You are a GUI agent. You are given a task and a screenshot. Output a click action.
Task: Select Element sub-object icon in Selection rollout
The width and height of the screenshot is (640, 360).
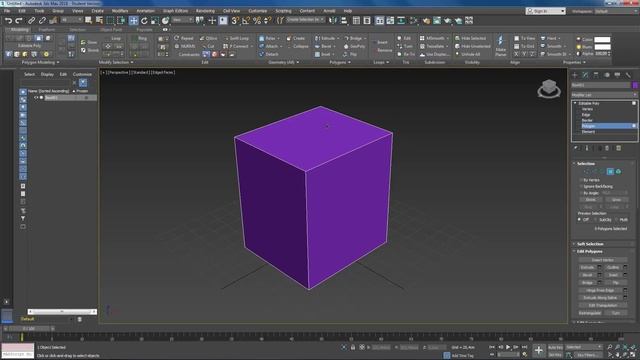pyautogui.click(x=618, y=172)
